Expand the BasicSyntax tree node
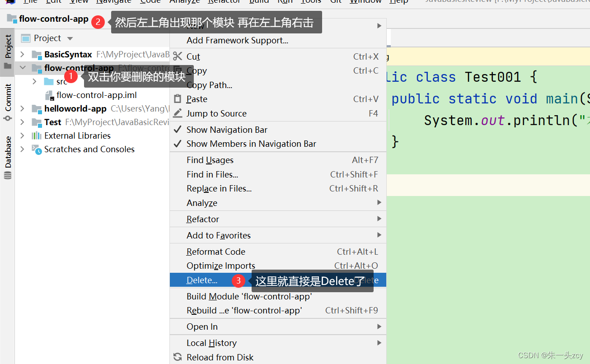This screenshot has height=364, width=590. point(22,55)
